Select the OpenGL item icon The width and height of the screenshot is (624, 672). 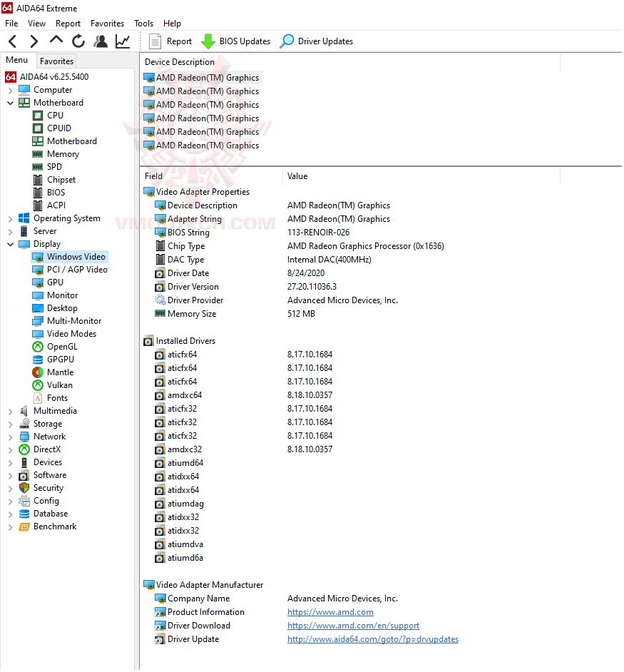[38, 347]
